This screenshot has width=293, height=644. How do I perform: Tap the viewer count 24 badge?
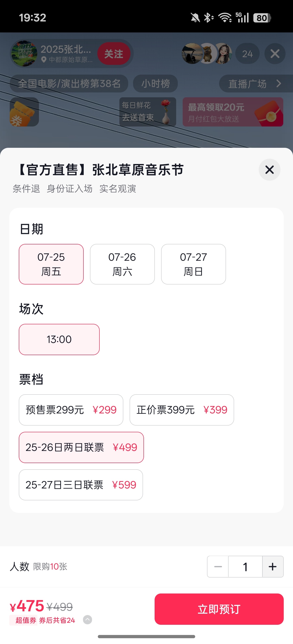[247, 54]
